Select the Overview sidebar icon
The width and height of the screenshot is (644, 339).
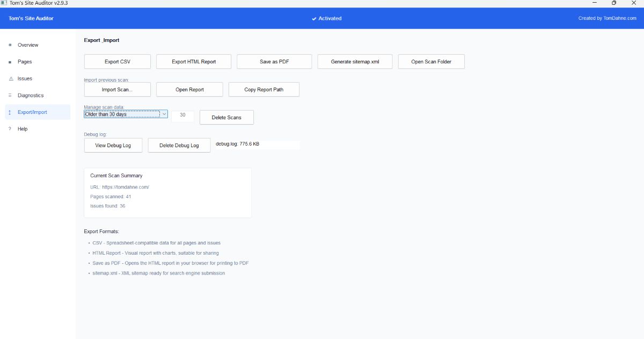(9, 45)
